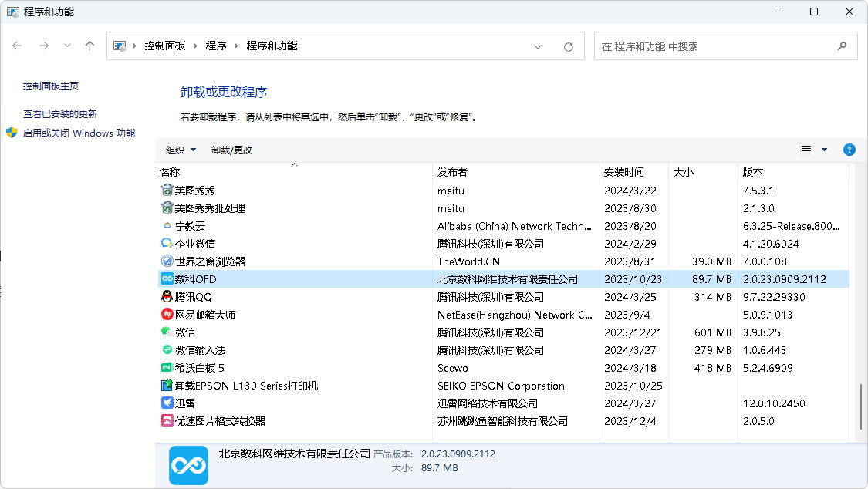Click the refresh button in address bar

[x=568, y=46]
